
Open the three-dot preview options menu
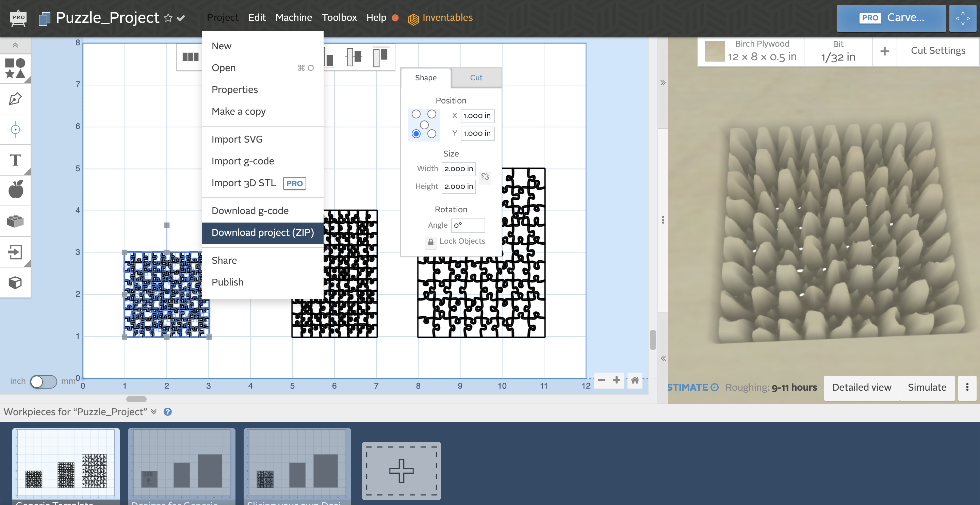click(967, 387)
